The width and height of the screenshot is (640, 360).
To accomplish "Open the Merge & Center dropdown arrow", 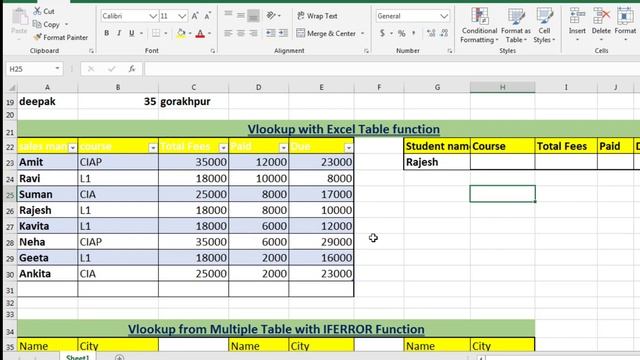I will 362,33.
